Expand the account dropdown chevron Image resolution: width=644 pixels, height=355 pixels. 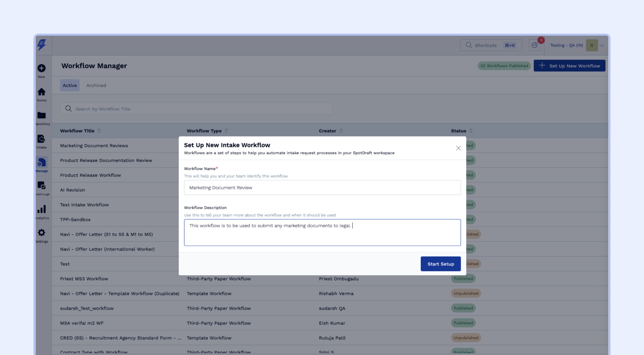pos(602,45)
